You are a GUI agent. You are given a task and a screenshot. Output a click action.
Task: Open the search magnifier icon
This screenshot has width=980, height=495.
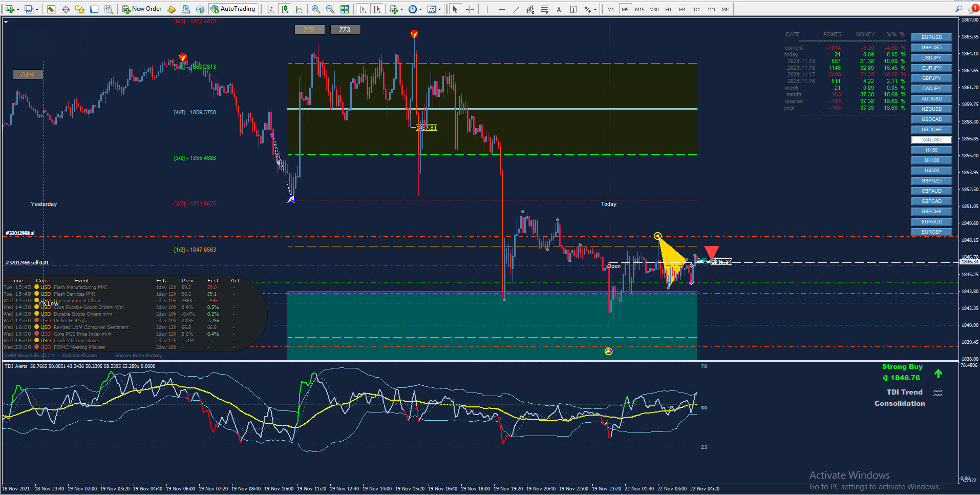[x=958, y=9]
